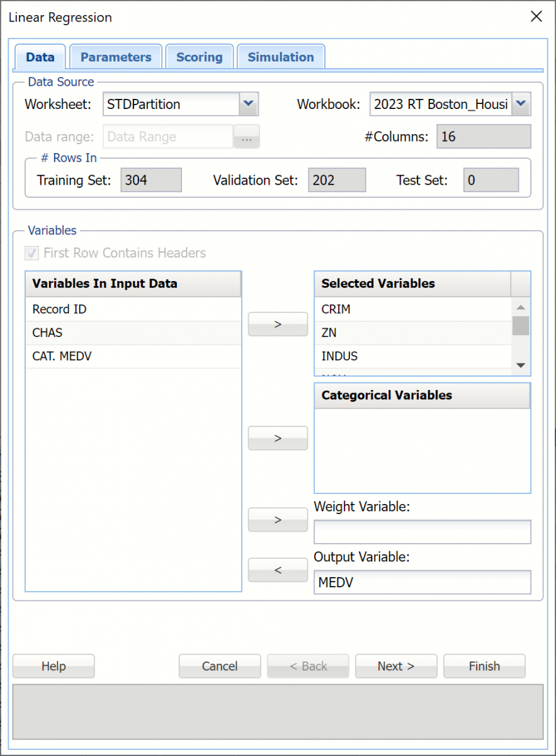Click left arrow to remove Output Variable
This screenshot has width=556, height=756.
(278, 570)
